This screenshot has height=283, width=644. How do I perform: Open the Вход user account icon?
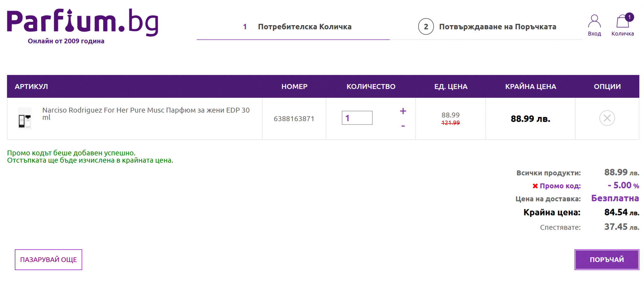(x=594, y=25)
